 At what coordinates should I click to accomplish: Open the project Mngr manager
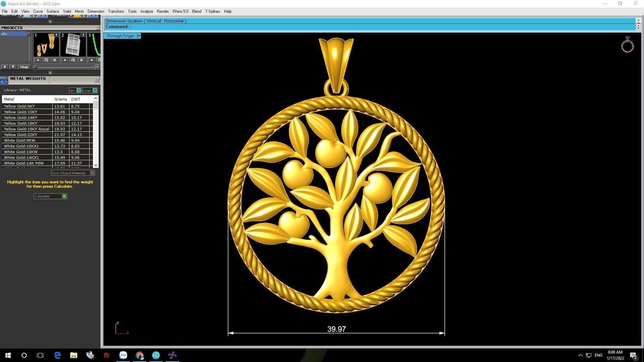(24, 67)
